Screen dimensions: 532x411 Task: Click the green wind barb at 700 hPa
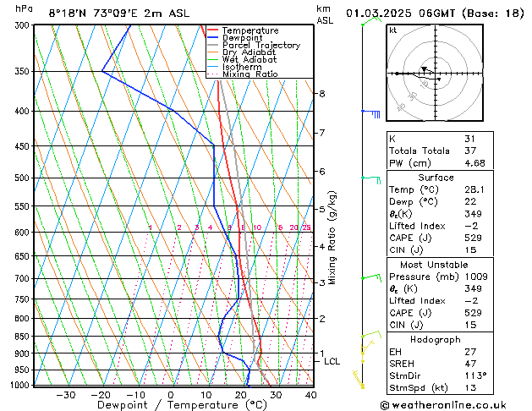click(x=371, y=277)
